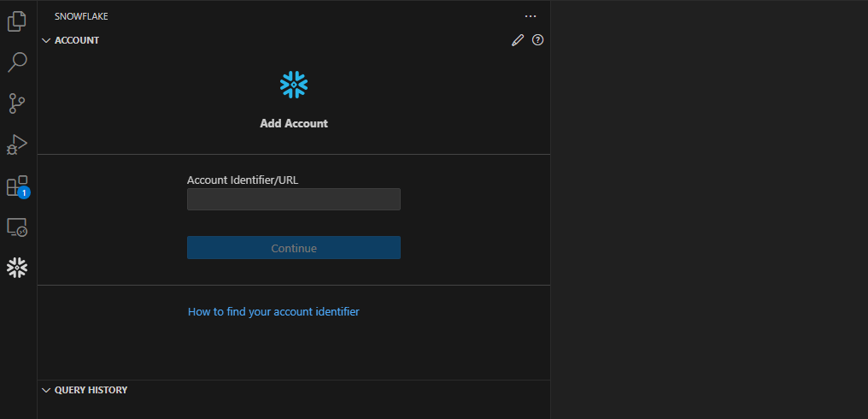Collapse the ACCOUNT section chevron
The image size is (868, 419).
click(x=46, y=40)
